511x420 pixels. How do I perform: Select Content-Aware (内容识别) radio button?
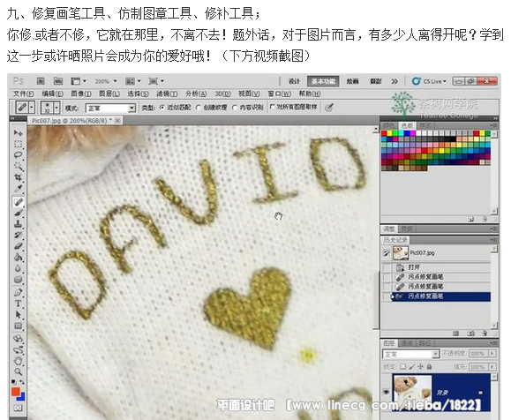(x=235, y=107)
